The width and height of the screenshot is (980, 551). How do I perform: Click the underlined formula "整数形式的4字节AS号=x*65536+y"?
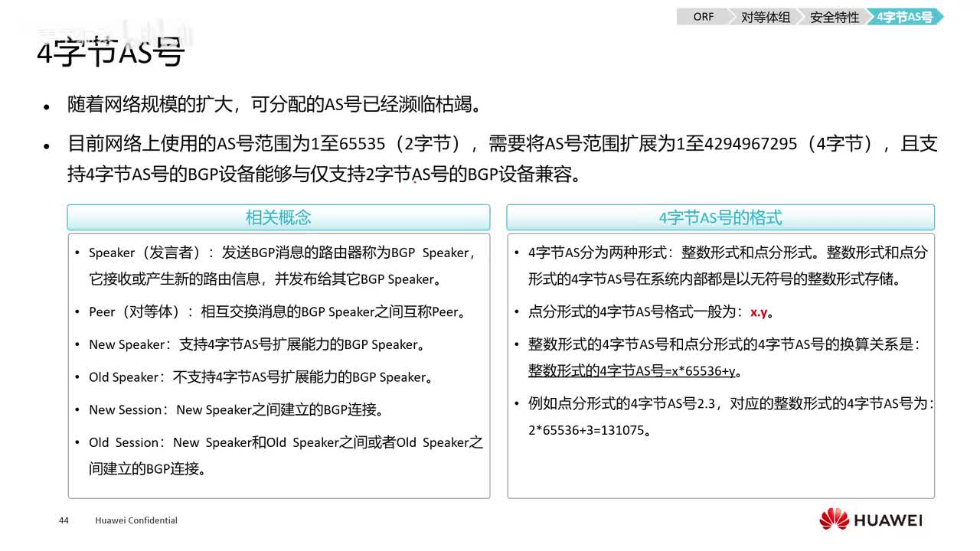tap(632, 371)
